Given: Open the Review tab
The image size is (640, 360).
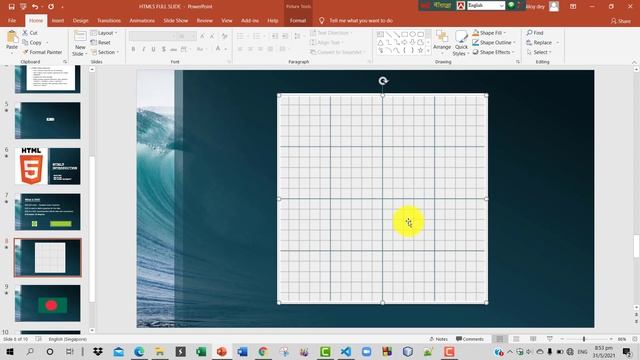Looking at the screenshot, I should click(x=204, y=20).
